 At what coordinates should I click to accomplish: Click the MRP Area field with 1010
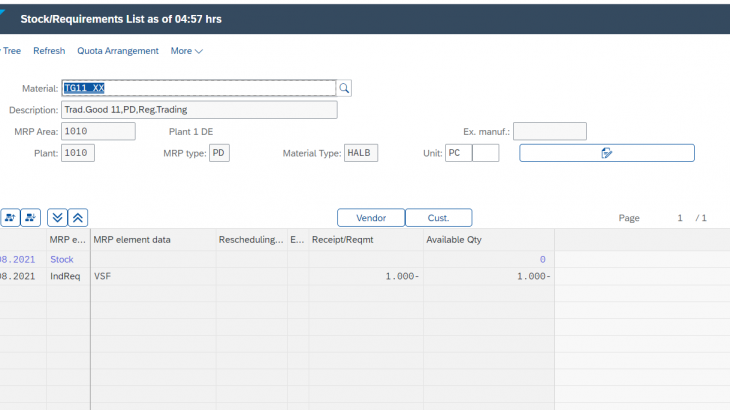[x=98, y=131]
